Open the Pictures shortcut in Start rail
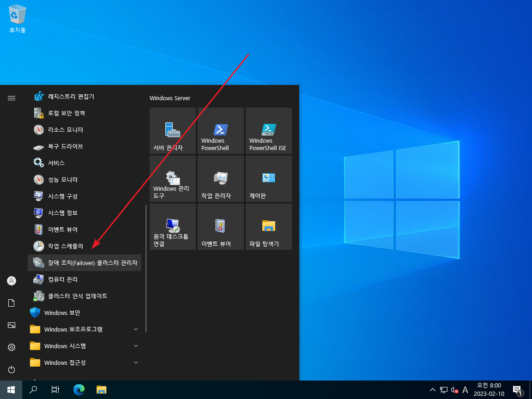This screenshot has height=399, width=532. pyautogui.click(x=12, y=325)
